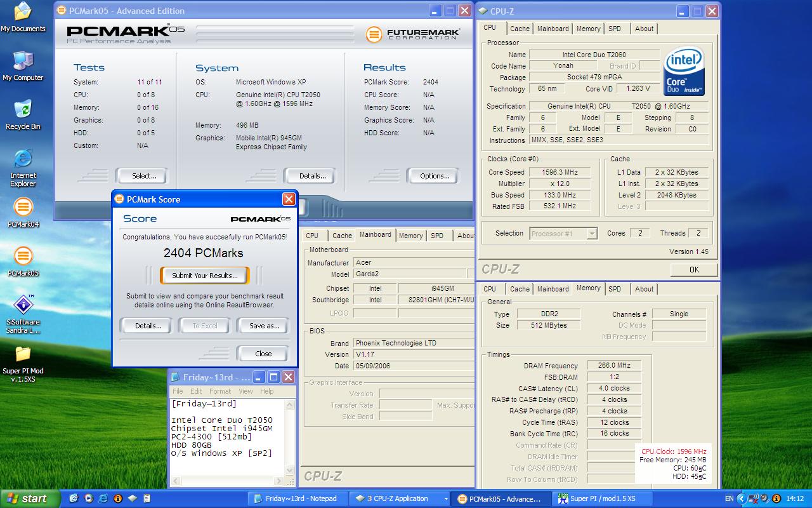Viewport: 812px width, 508px height.
Task: Click Phoenix Technologies LTD BIOS brand field
Action: pyautogui.click(x=413, y=343)
